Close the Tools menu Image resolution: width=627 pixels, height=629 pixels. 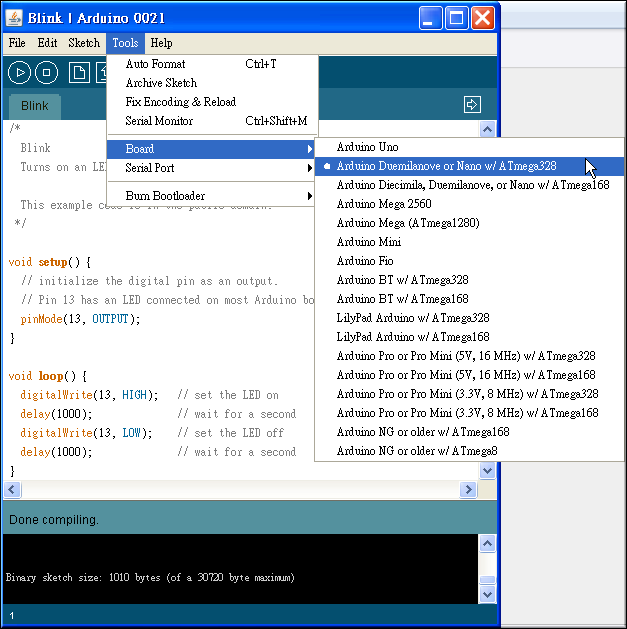click(125, 43)
